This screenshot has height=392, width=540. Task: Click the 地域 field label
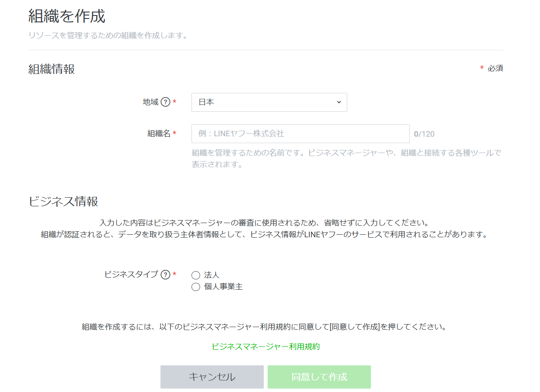tap(150, 102)
